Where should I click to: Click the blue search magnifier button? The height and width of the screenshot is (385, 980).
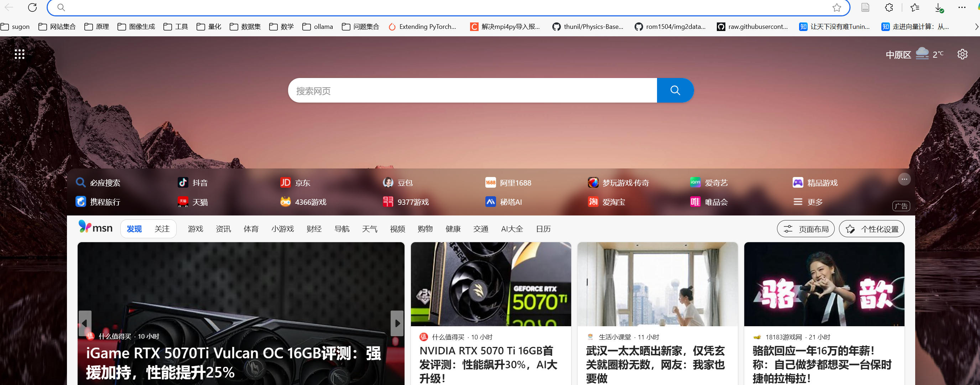click(675, 90)
